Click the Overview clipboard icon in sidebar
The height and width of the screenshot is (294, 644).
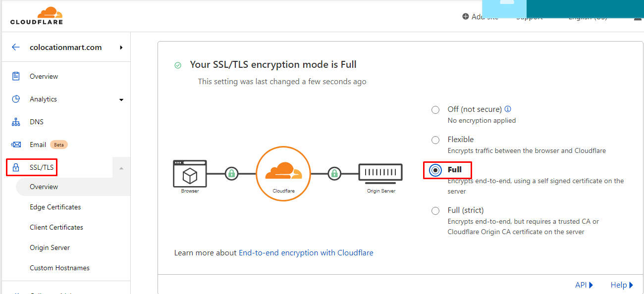[16, 76]
